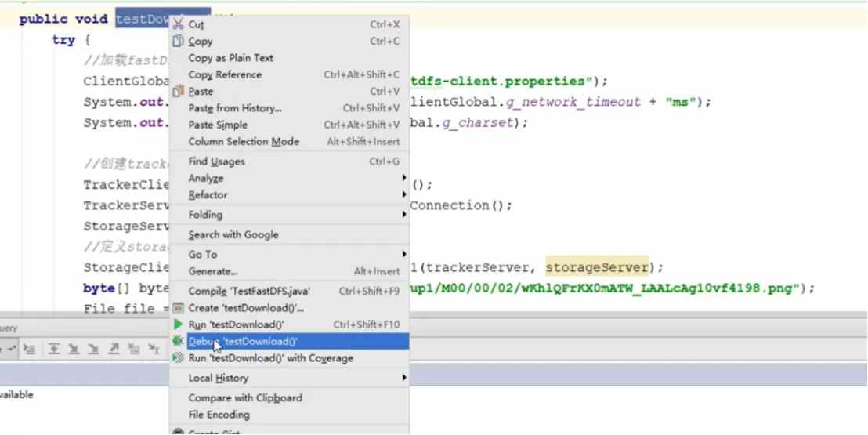Click the Run to Cursor debugger icon
Viewport: 868px width, 435px height.
click(154, 349)
